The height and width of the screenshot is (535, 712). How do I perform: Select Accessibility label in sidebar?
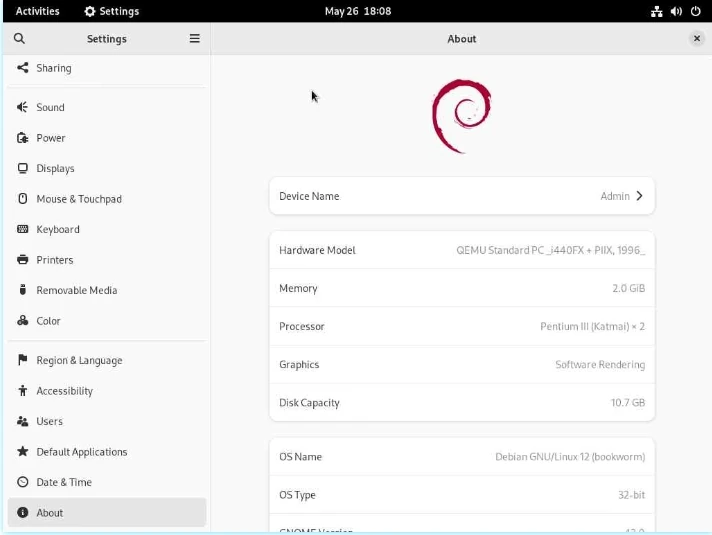pos(64,391)
